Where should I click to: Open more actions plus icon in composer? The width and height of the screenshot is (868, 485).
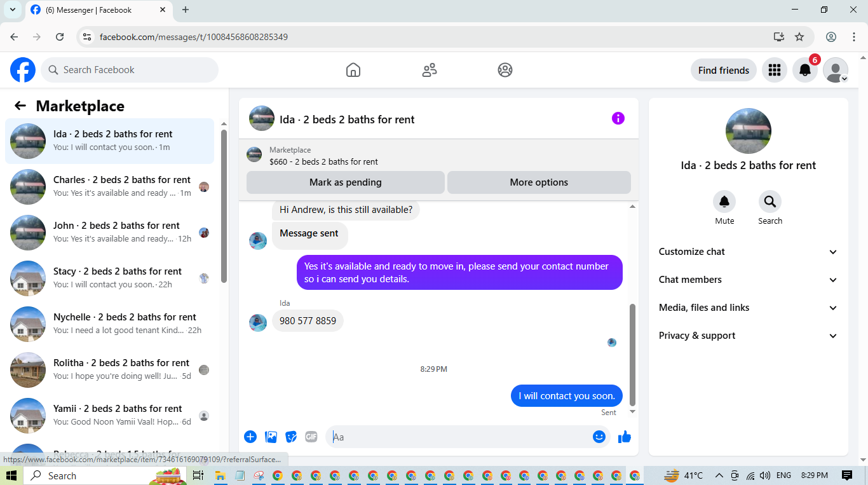tap(250, 437)
